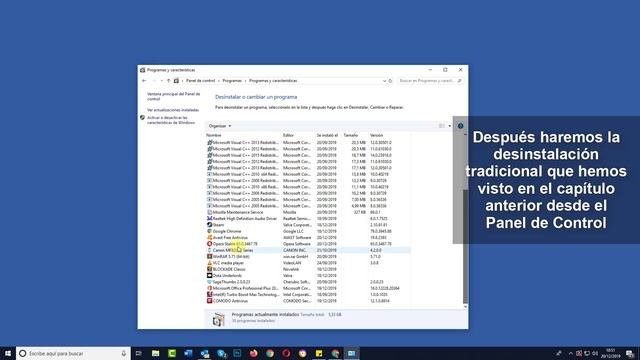This screenshot has height=360, width=640.
Task: Select the Google Chrome program icon
Action: (209, 231)
